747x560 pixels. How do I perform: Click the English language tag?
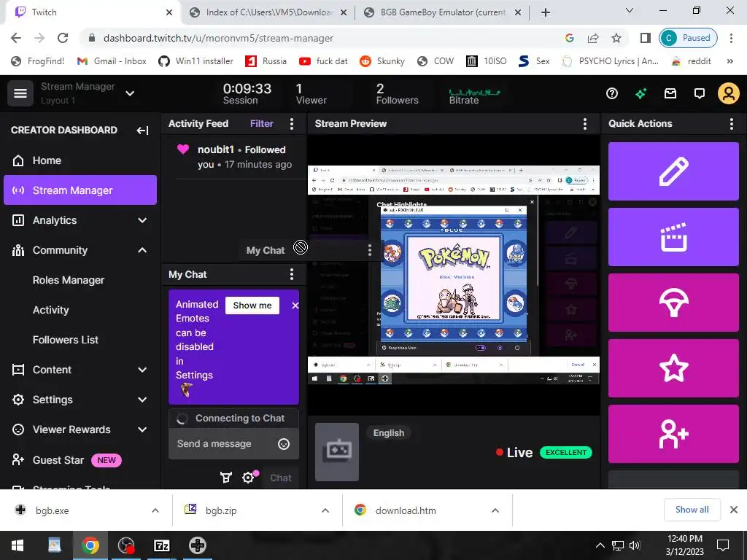point(389,433)
